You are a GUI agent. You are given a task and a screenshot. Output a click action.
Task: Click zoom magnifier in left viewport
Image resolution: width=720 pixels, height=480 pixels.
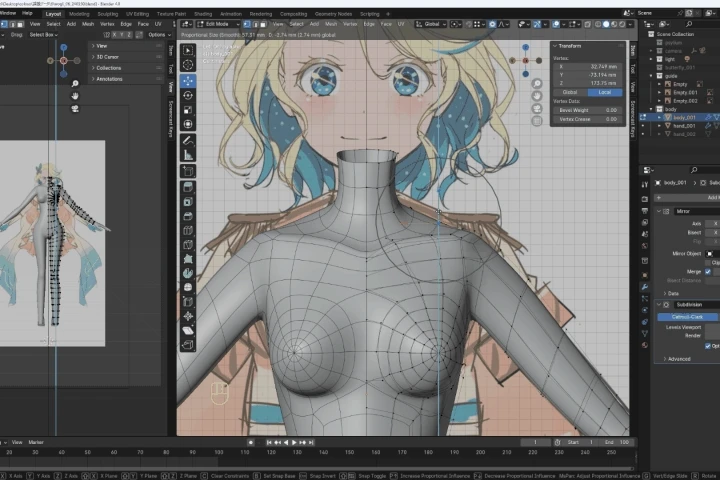(75, 84)
